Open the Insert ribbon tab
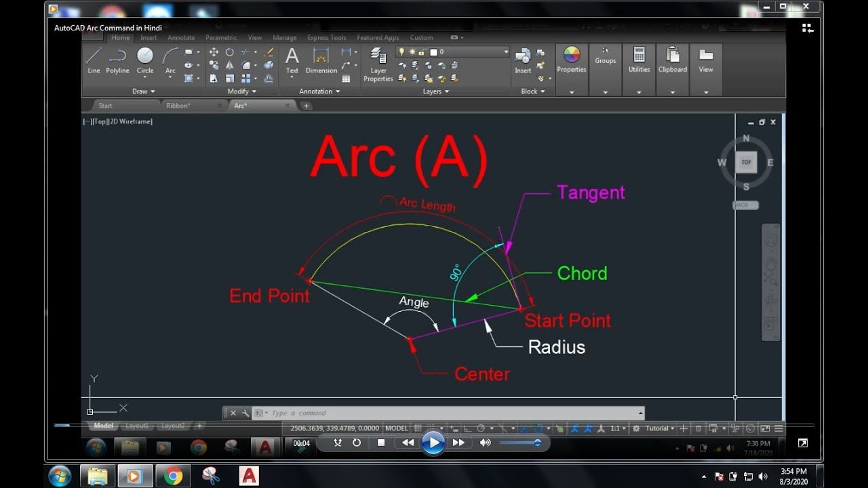This screenshot has height=488, width=868. point(149,37)
